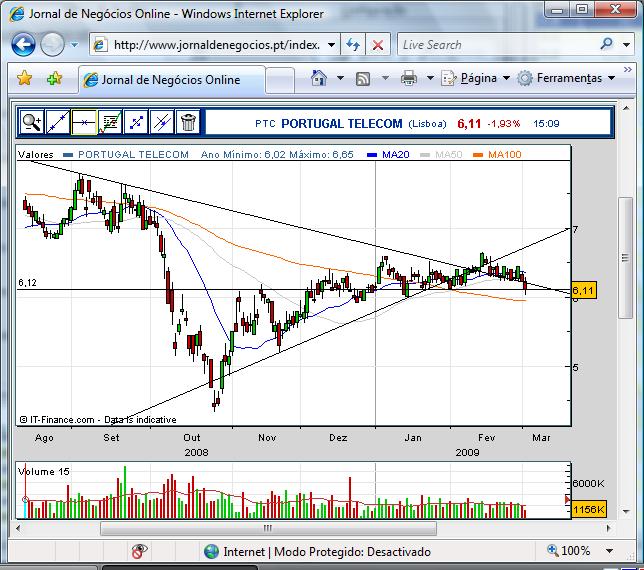644x570 pixels.
Task: Click the Add to Favorites icon
Action: coord(54,78)
